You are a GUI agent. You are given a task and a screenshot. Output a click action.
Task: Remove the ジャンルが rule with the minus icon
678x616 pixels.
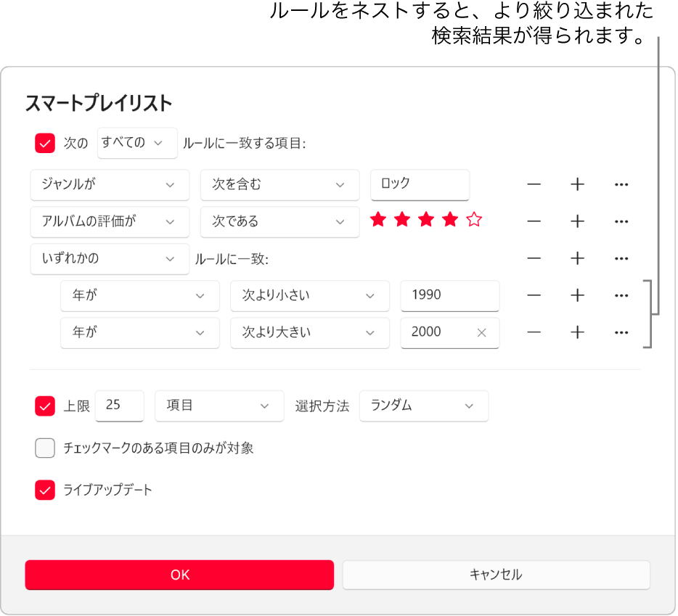(534, 184)
